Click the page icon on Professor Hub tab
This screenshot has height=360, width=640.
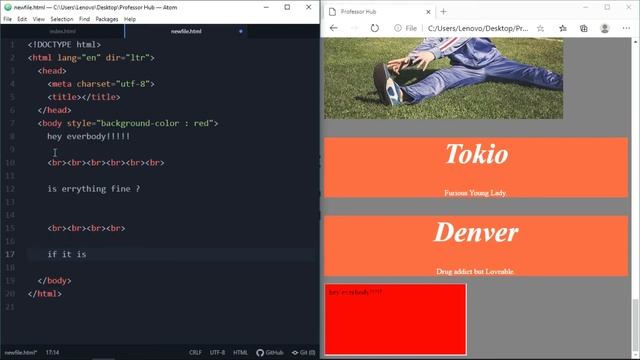tap(333, 12)
